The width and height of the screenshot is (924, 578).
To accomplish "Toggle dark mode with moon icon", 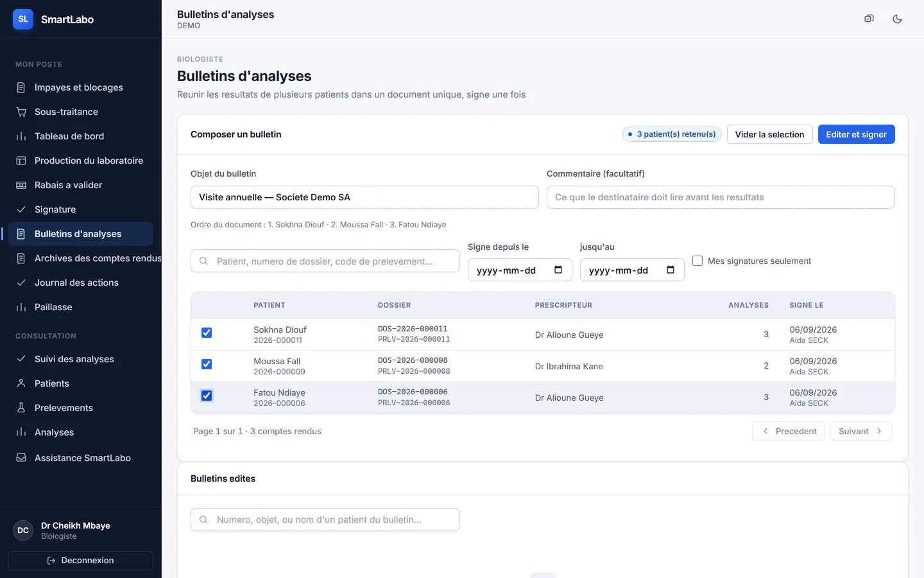I will 897,19.
